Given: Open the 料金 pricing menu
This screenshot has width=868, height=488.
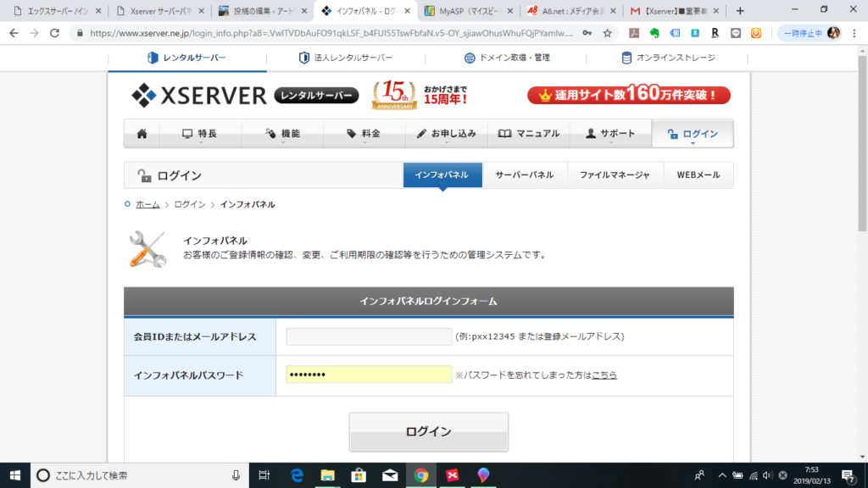Looking at the screenshot, I should 364,133.
